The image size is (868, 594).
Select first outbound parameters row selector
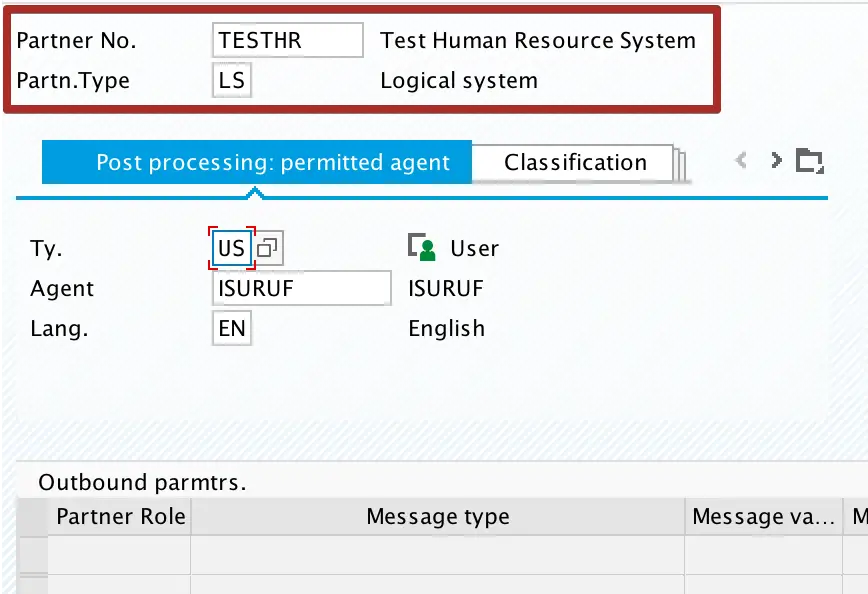click(x=33, y=555)
